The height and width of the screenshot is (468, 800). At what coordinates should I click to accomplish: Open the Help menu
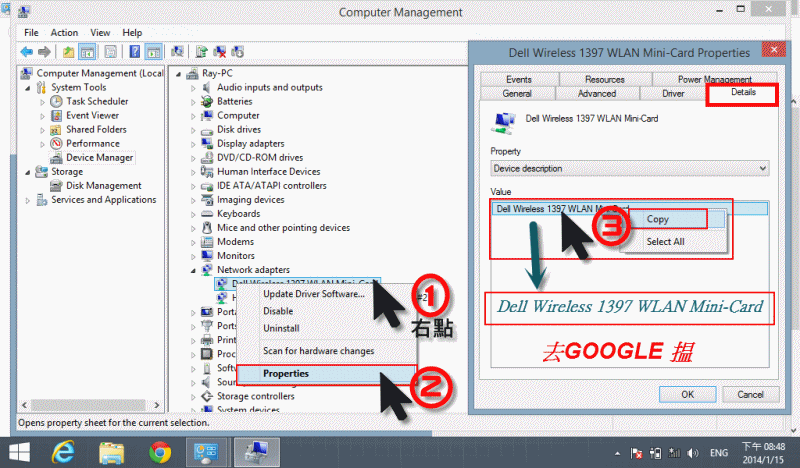[x=132, y=33]
